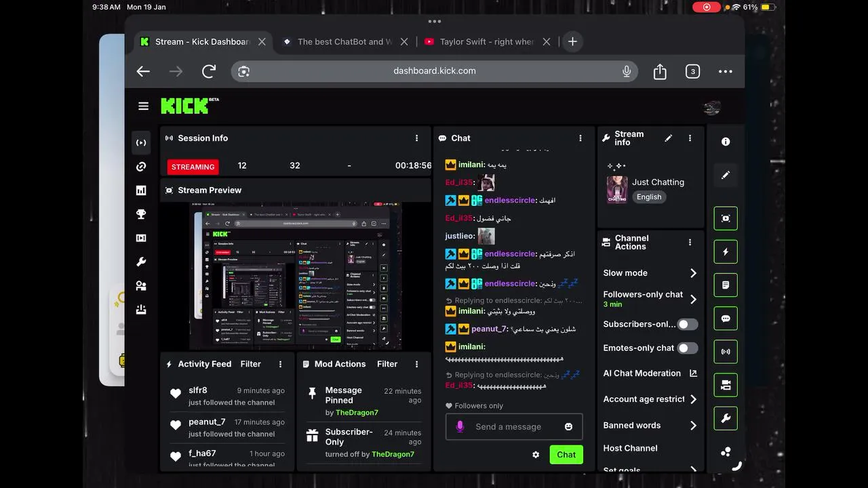Open the Mod Actions three-dot menu

coord(417,364)
